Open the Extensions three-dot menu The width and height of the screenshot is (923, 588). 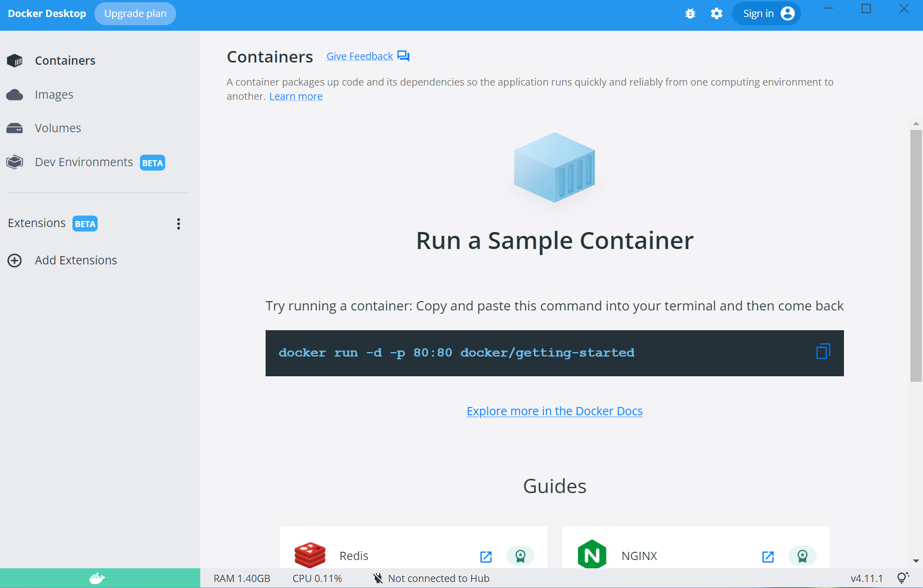pos(178,224)
